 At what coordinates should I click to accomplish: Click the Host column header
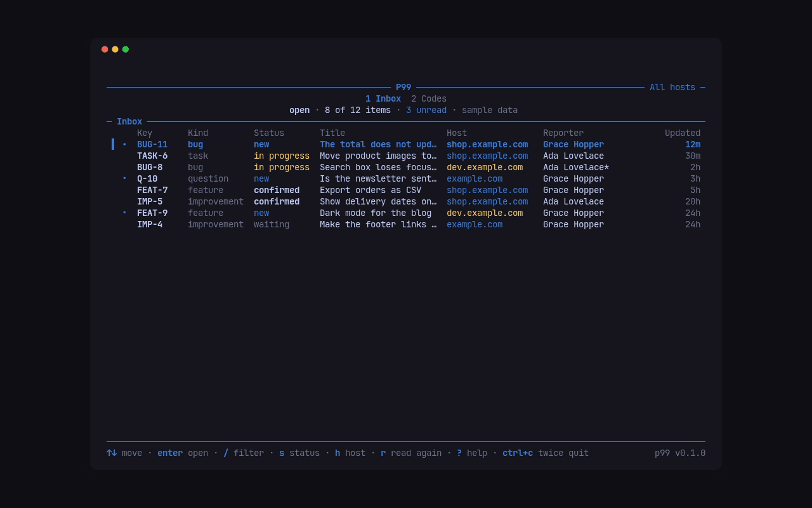click(457, 133)
